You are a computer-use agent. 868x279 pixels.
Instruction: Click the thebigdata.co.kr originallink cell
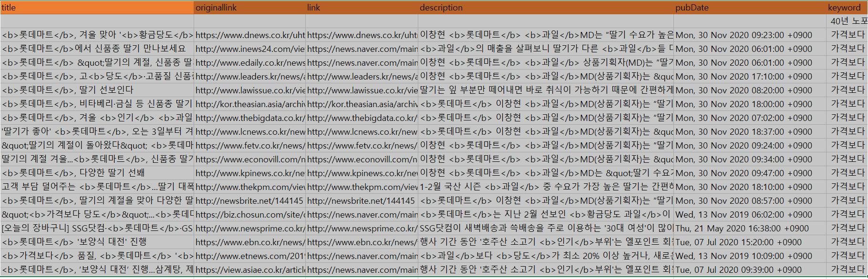(x=249, y=118)
